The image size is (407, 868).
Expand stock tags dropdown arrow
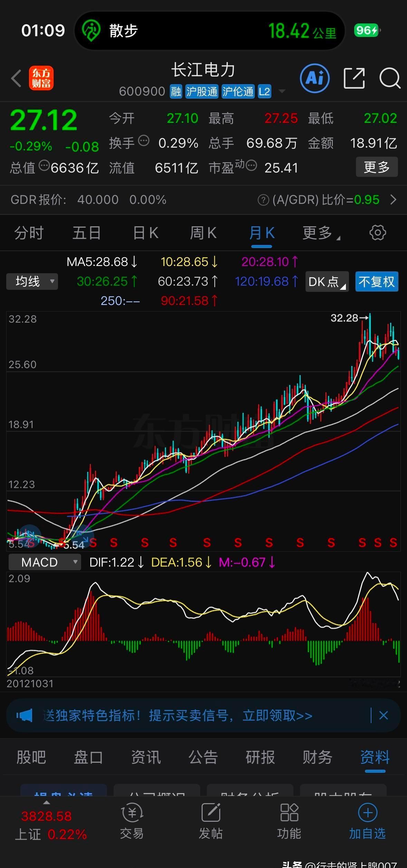point(282,91)
